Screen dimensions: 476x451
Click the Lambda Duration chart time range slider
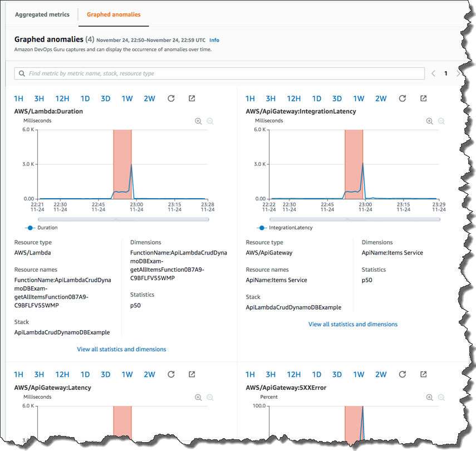[123, 219]
